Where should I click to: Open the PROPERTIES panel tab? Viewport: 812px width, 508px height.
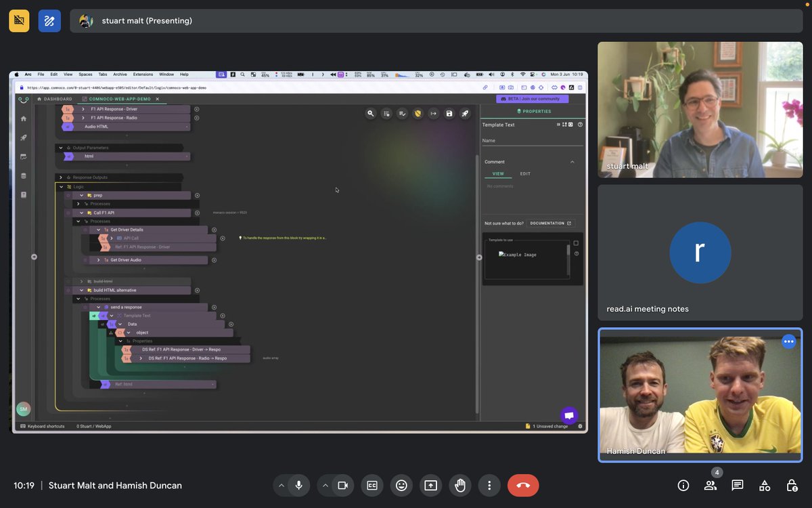point(534,111)
